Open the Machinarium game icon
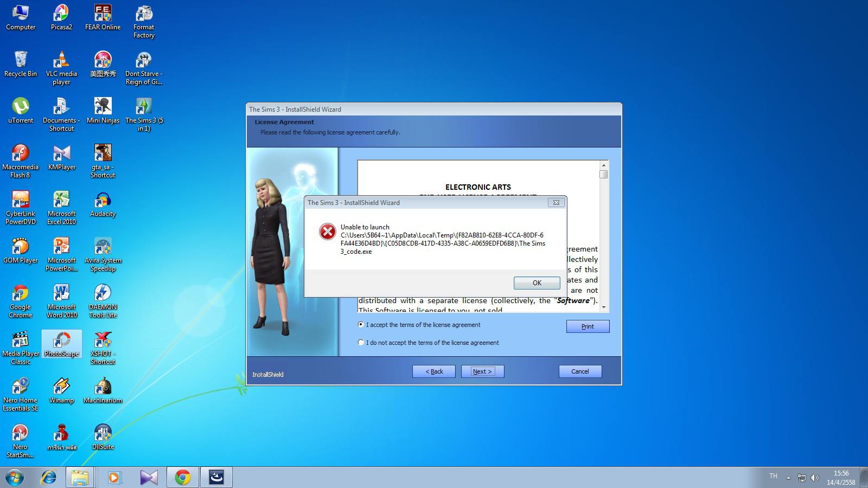 pyautogui.click(x=103, y=390)
